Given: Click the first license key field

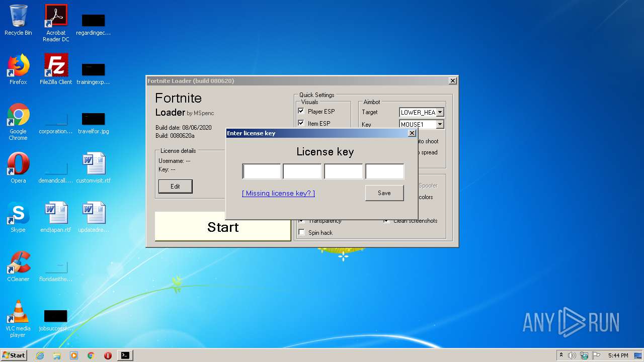Looking at the screenshot, I should pos(262,171).
